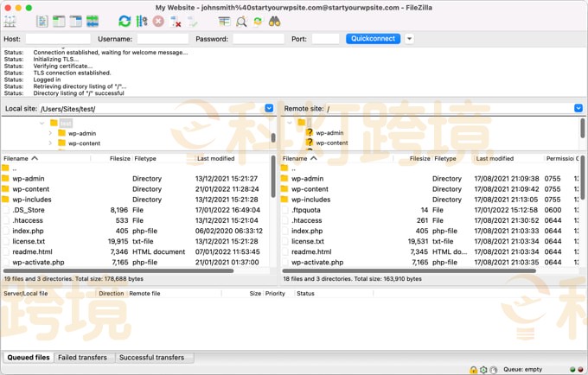Open the directory listing filters dialog
Image resolution: width=588 pixels, height=375 pixels.
pos(224,22)
